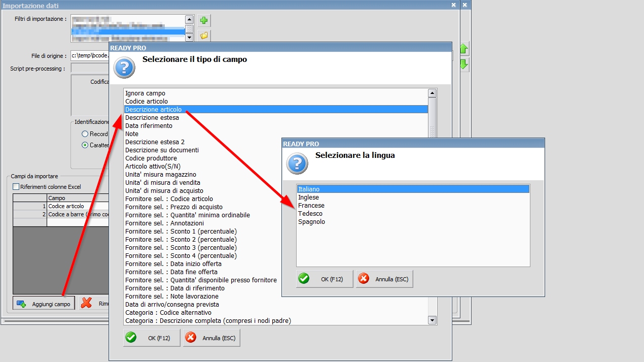Image resolution: width=644 pixels, height=362 pixels.
Task: Cancel language dialog with Annulla (ESC)
Action: coord(384,279)
